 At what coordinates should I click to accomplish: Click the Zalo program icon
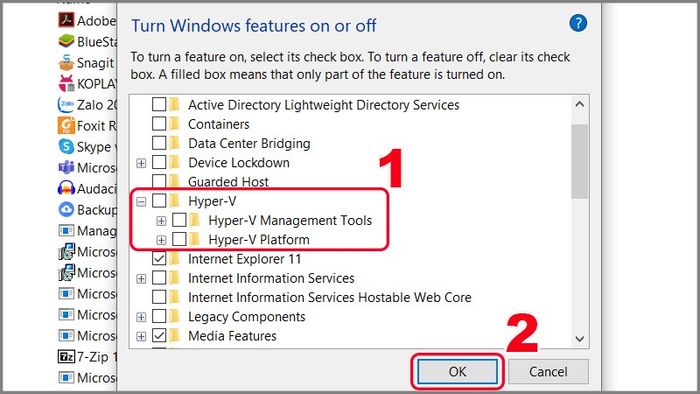(66, 104)
